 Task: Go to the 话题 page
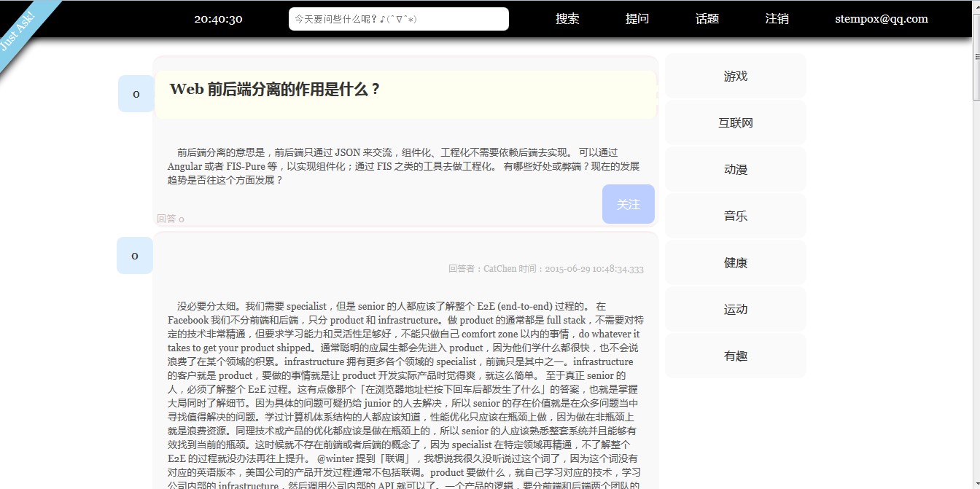(707, 19)
